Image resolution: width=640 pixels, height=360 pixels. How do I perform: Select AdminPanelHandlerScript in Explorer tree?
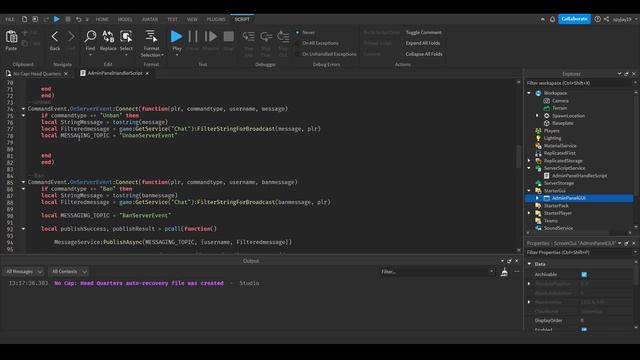click(579, 176)
